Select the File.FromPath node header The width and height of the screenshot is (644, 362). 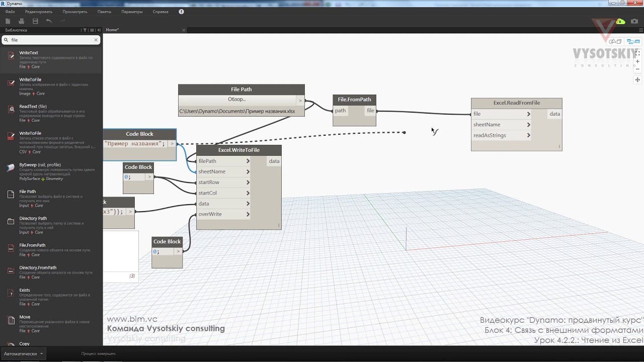(x=354, y=100)
